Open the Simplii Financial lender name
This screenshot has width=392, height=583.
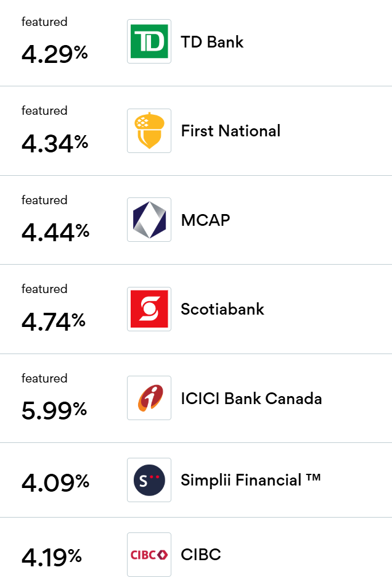[x=250, y=480]
